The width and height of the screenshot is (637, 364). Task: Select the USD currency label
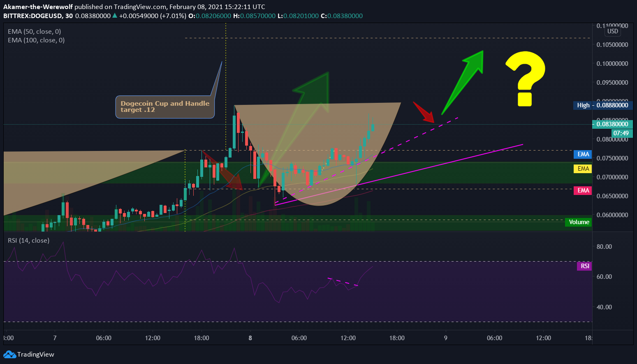613,31
